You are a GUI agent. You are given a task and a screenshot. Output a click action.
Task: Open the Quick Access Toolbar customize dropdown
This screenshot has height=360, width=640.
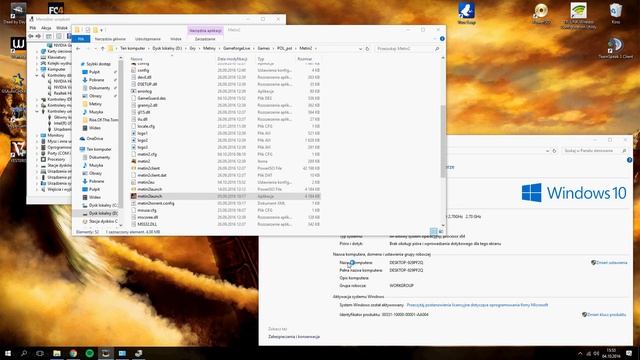(x=102, y=30)
